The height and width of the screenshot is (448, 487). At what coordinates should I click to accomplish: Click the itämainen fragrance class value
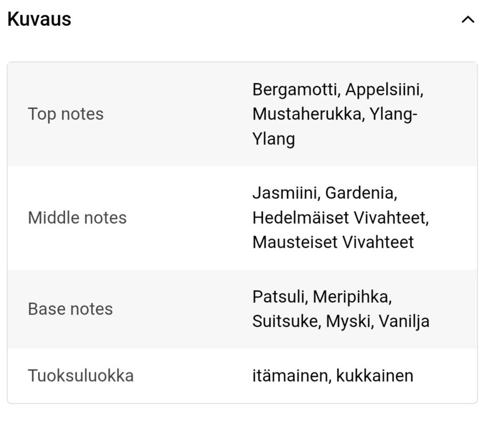click(291, 376)
